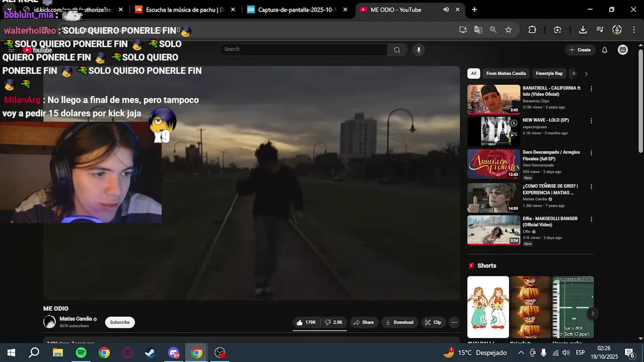Like the ME ODIO video
The height and width of the screenshot is (362, 644).
(306, 322)
